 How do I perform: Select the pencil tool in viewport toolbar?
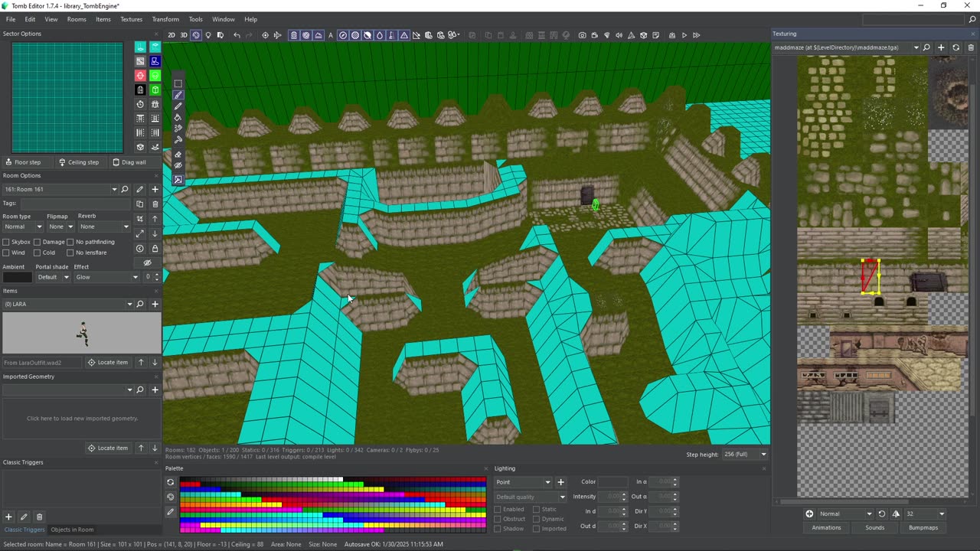(x=178, y=106)
